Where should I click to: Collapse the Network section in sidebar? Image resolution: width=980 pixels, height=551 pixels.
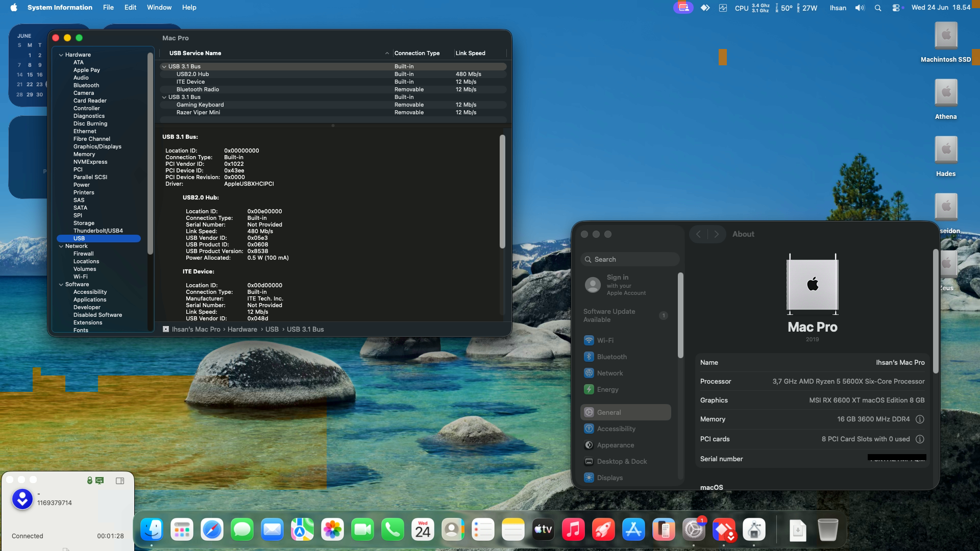61,246
